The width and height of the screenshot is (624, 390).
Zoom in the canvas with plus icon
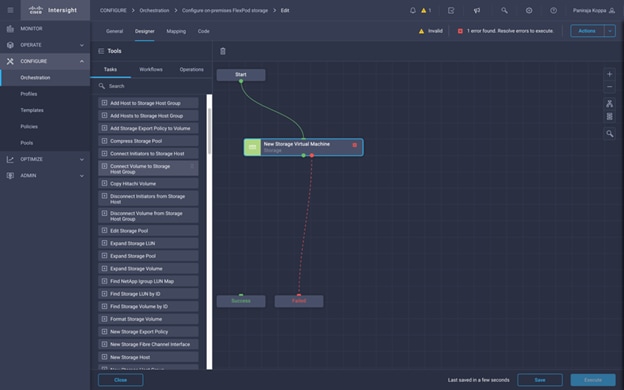609,74
